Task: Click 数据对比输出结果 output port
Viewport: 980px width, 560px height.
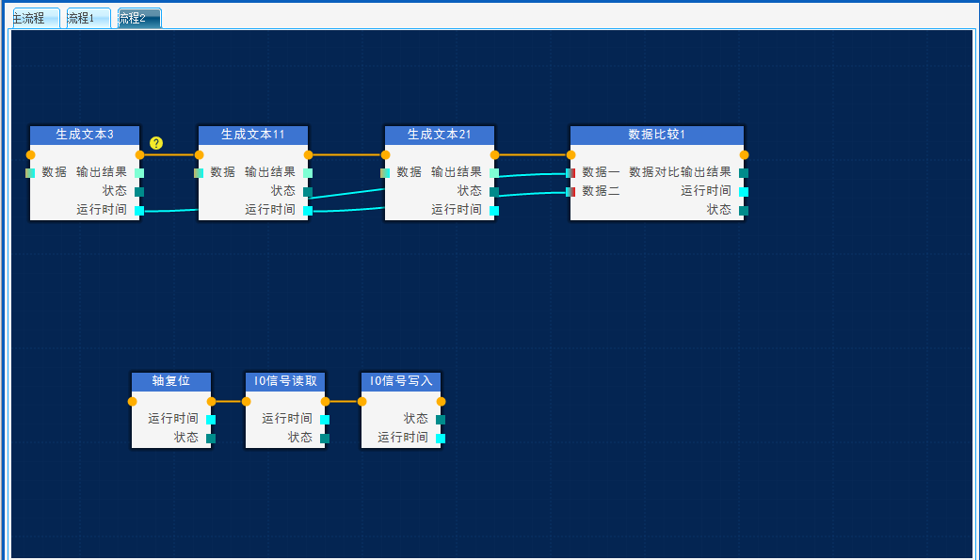Action: 744,173
